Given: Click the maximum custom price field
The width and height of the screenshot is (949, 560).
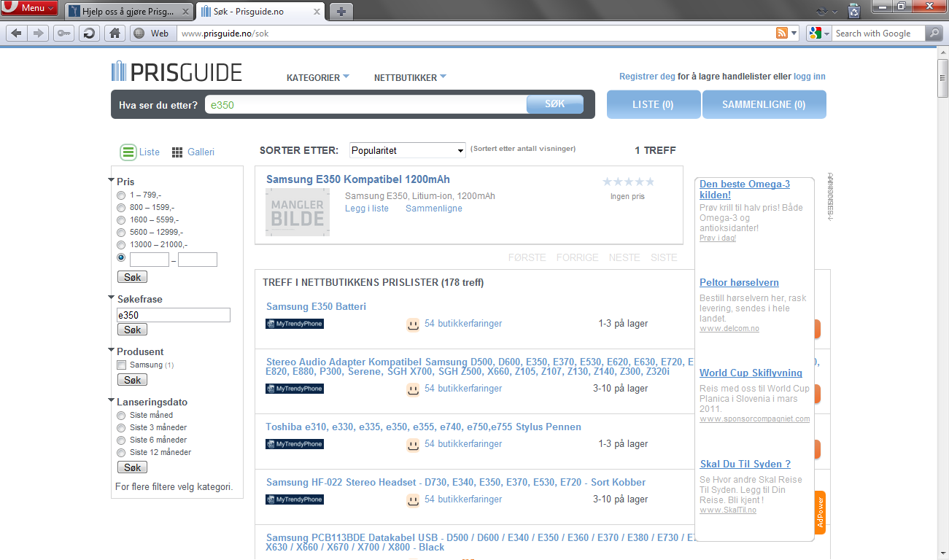Looking at the screenshot, I should click(198, 260).
